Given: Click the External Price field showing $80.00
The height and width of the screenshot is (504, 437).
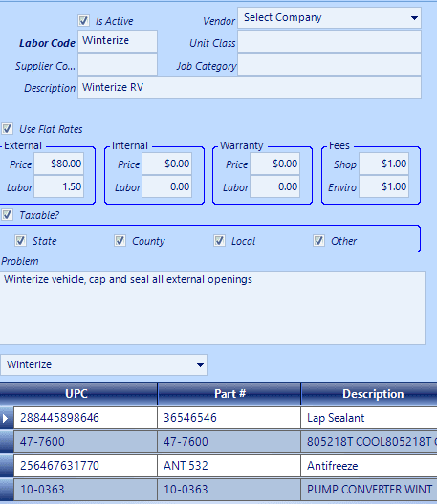Looking at the screenshot, I should click(59, 164).
